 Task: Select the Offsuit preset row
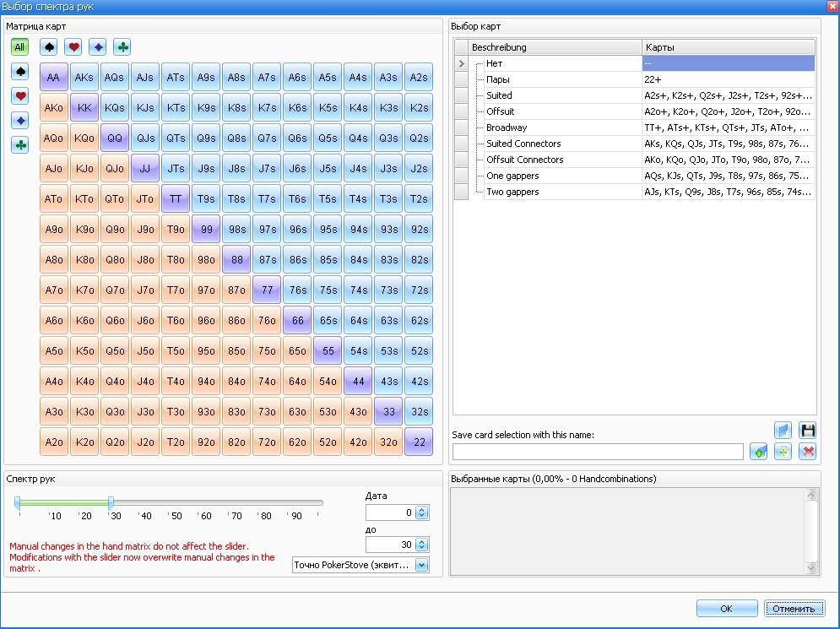(x=635, y=111)
